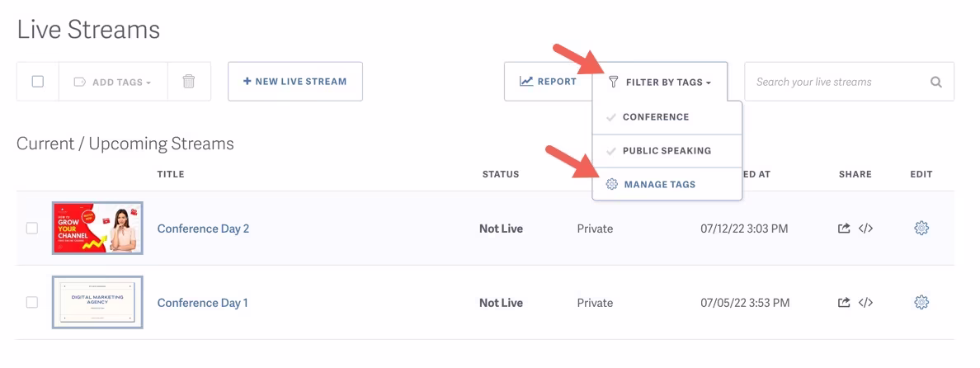Open the Report button
Screen dimensions: 980x368
click(548, 81)
